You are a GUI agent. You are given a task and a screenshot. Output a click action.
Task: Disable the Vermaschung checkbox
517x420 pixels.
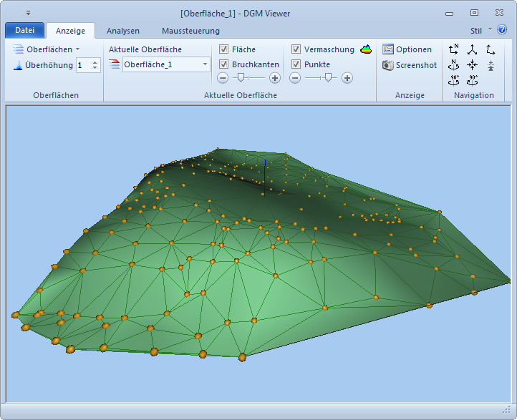(x=296, y=49)
